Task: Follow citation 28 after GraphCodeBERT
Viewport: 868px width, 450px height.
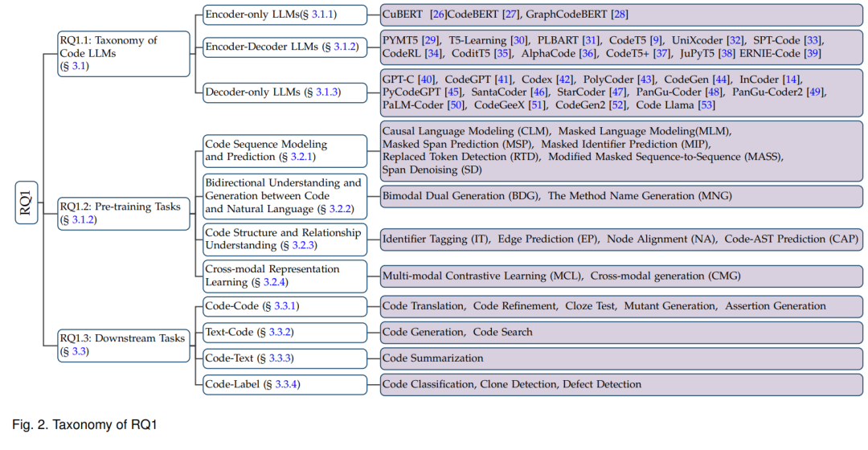Action: click(620, 14)
